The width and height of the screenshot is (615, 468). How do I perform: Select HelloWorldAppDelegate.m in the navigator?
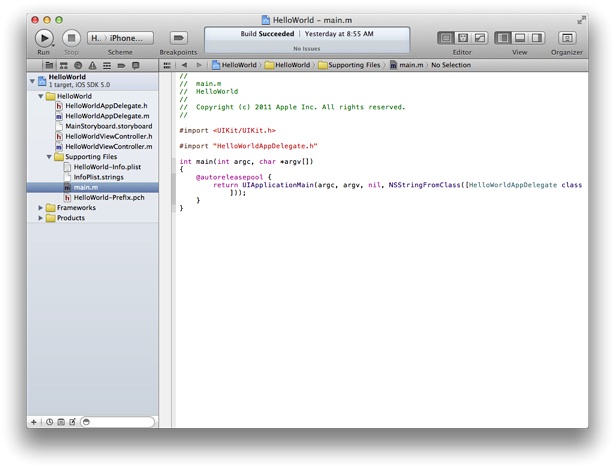(x=106, y=116)
